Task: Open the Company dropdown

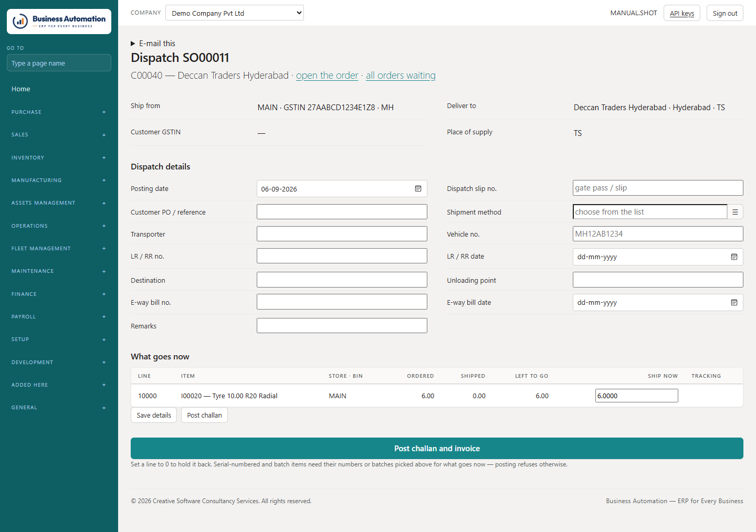Action: point(235,13)
